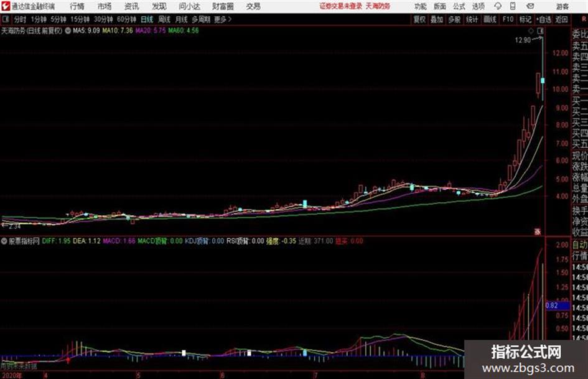Click the red R tab at right edge
Viewport: 588px width, 379px height.
(584, 19)
